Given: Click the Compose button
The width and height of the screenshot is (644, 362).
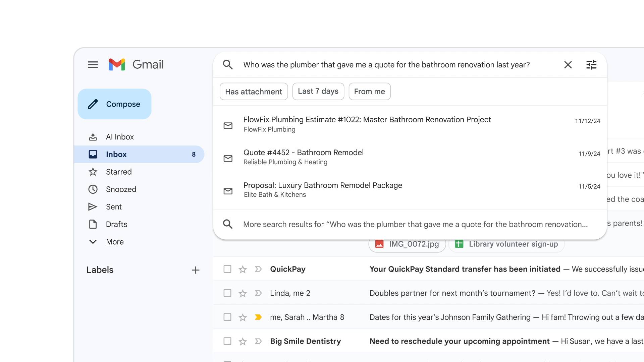Looking at the screenshot, I should (115, 104).
